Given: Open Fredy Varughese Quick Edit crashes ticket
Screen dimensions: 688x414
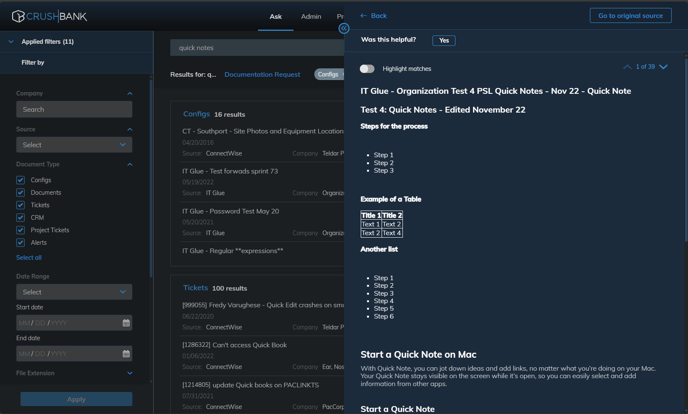Looking at the screenshot, I should (x=263, y=305).
